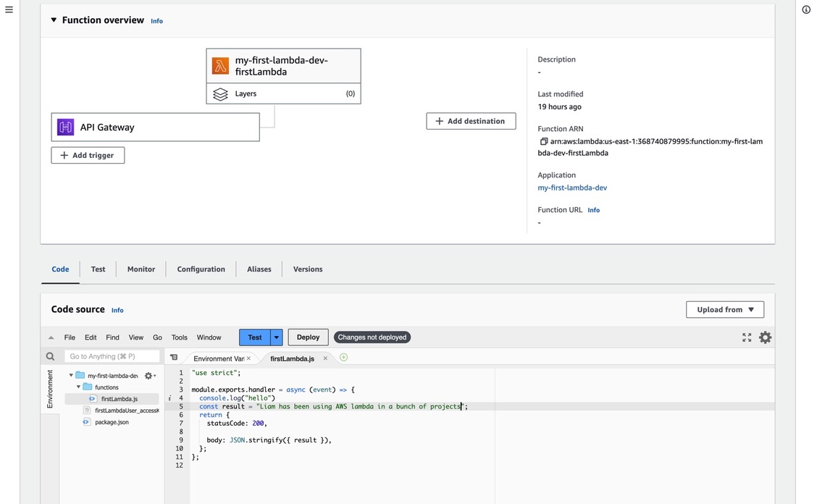
Task: Switch to the Code tab
Action: (60, 269)
